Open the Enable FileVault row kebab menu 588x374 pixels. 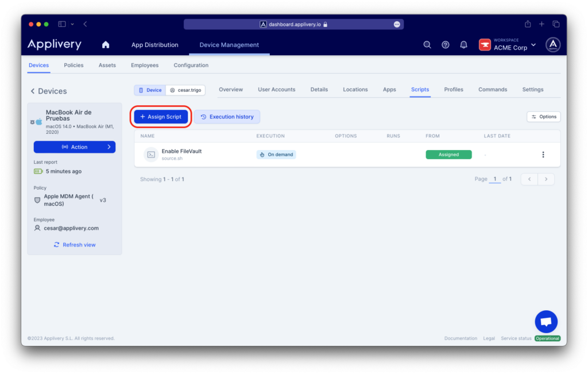[543, 155]
